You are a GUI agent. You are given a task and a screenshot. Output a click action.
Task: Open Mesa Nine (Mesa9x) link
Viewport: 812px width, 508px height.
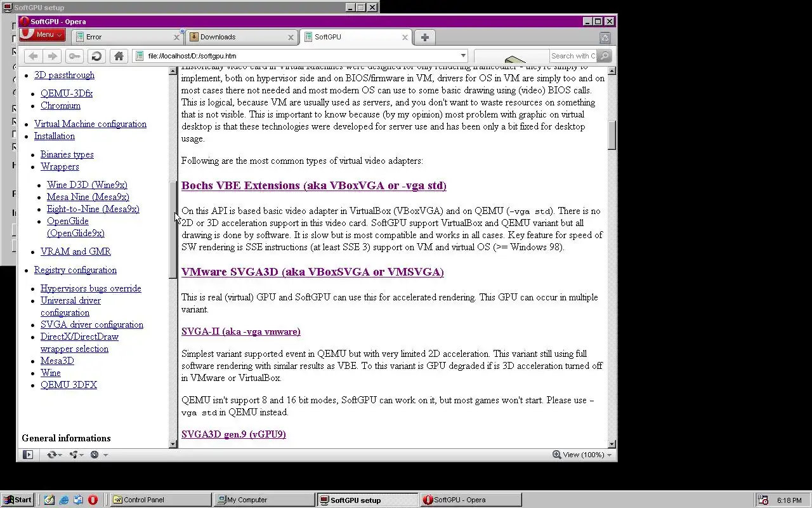[88, 197]
